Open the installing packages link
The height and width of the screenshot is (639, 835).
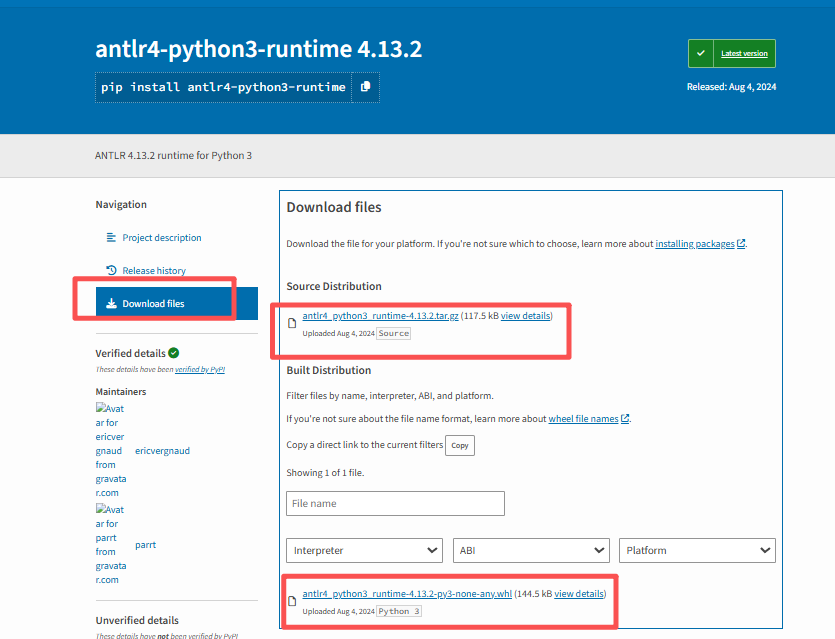[694, 243]
